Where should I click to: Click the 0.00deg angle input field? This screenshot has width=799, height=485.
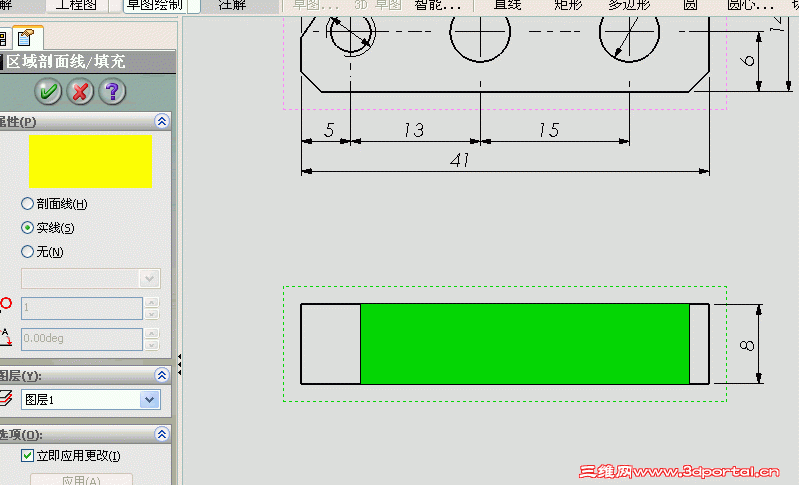click(x=82, y=339)
